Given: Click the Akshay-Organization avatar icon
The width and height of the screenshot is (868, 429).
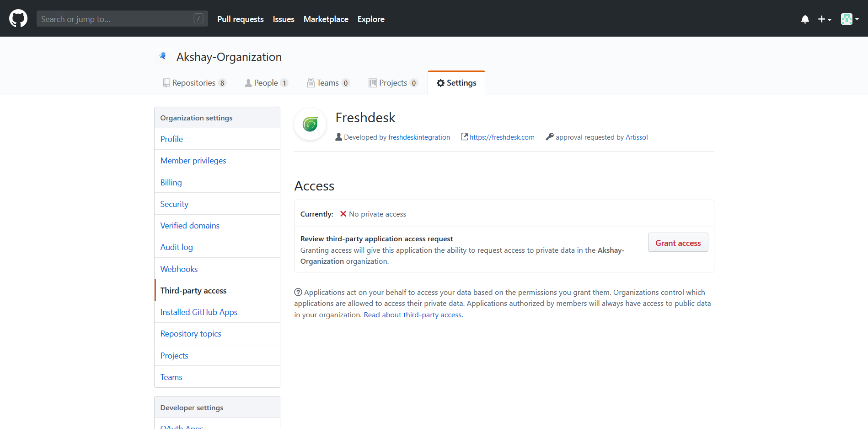Looking at the screenshot, I should click(x=162, y=56).
